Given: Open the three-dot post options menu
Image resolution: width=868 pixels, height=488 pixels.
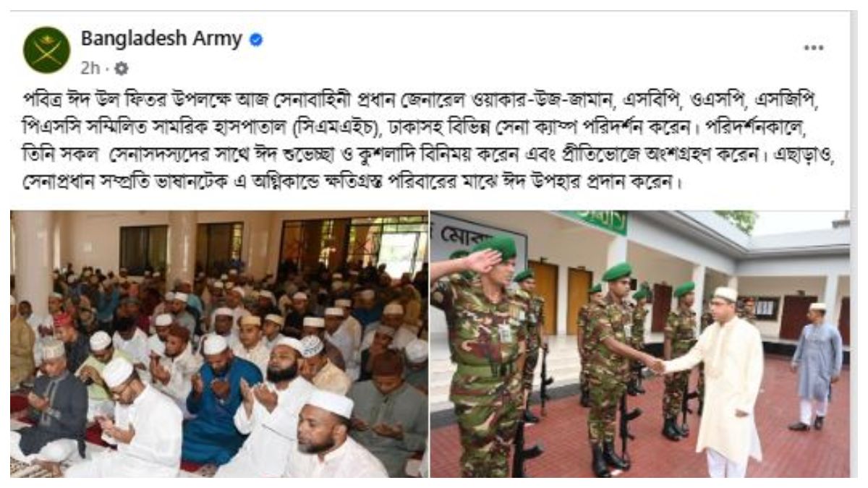Looking at the screenshot, I should click(814, 48).
